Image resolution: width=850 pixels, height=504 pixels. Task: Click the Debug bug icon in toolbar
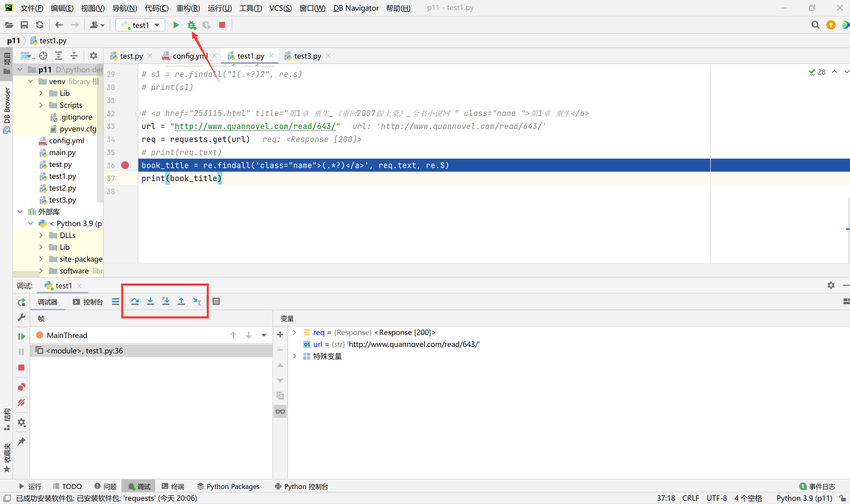click(192, 25)
